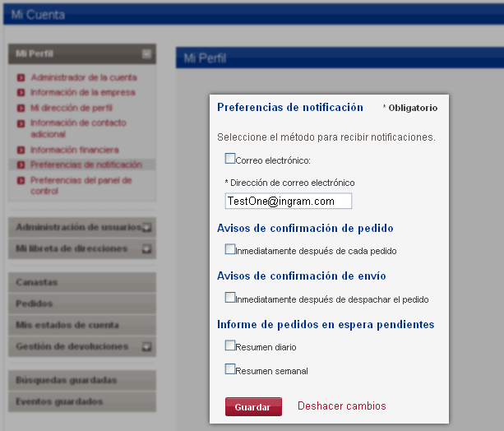The height and width of the screenshot is (431, 504).
Task: Click the email address input field
Action: pyautogui.click(x=288, y=202)
